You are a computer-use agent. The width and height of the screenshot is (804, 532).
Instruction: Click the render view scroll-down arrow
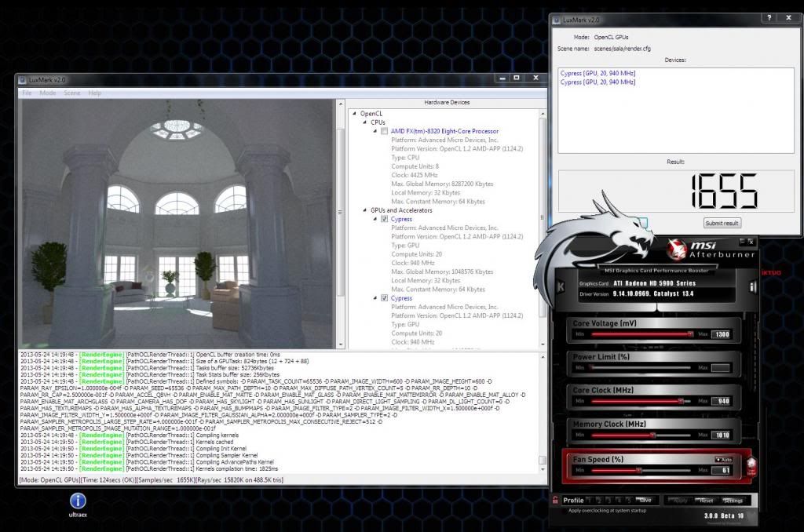(340, 344)
